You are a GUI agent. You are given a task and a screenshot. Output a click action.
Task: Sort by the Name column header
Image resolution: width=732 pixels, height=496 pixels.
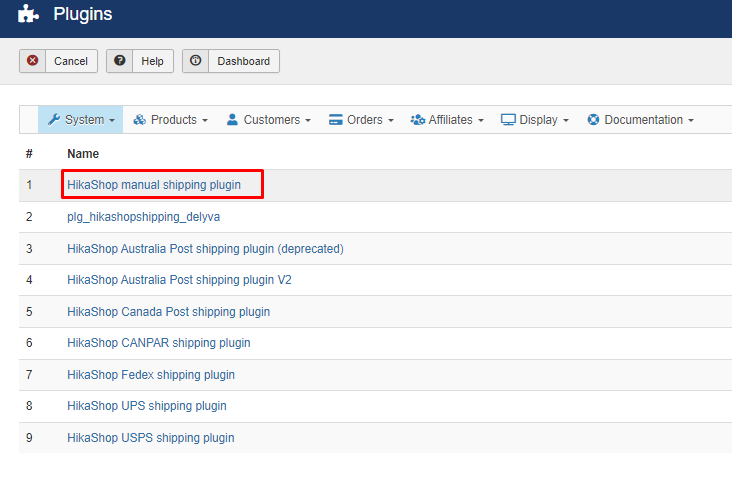click(83, 154)
